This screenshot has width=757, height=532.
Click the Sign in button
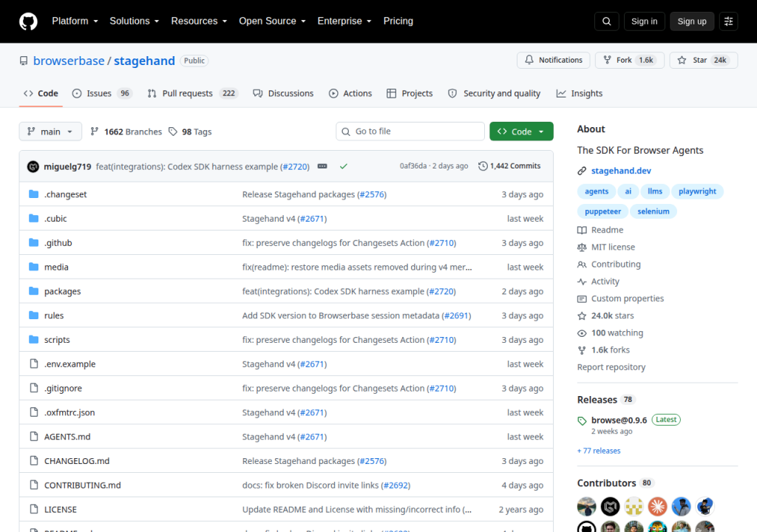pyautogui.click(x=644, y=21)
